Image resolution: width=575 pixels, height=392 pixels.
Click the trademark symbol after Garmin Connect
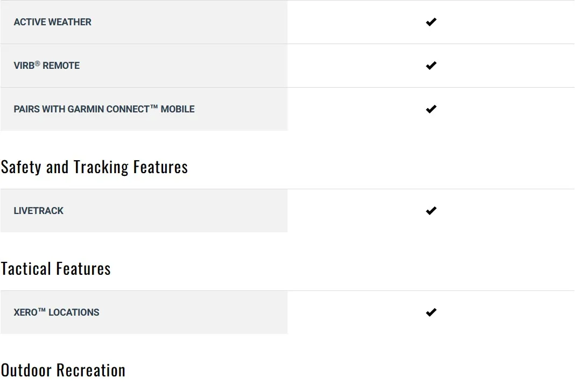click(x=154, y=107)
